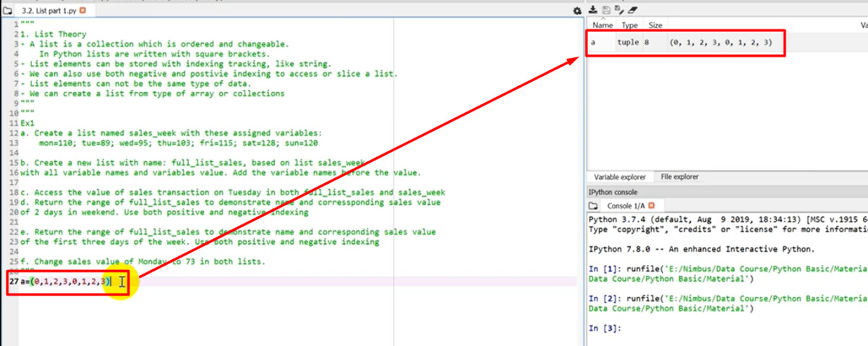Click 'c. Access the value of sales transaction' line

coord(232,192)
